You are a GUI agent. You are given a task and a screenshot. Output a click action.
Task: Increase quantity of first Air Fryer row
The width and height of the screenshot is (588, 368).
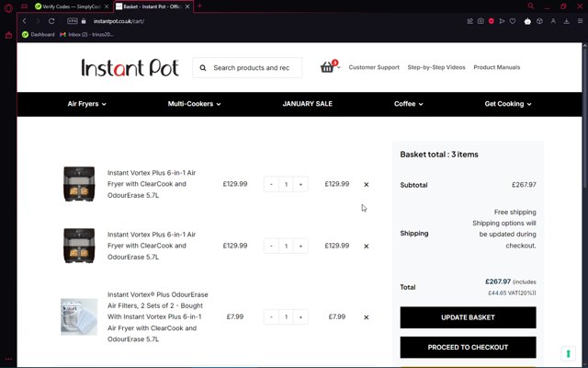coord(300,184)
